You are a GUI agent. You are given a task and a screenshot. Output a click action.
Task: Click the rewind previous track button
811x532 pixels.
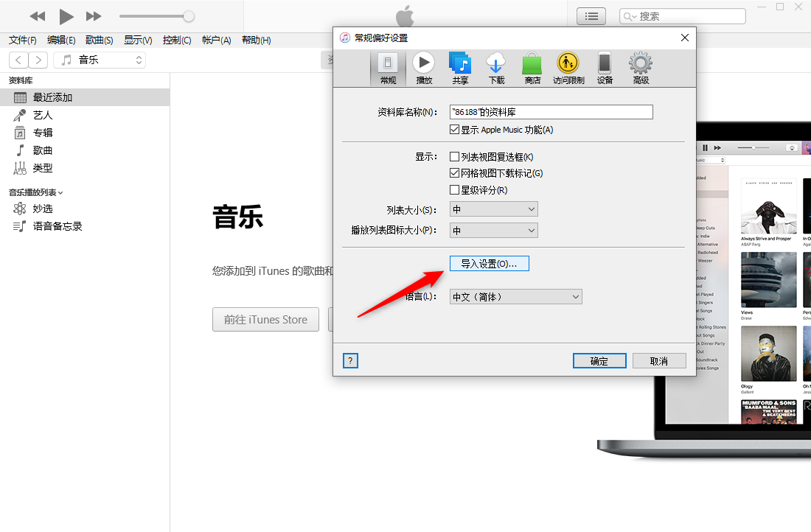[38, 16]
